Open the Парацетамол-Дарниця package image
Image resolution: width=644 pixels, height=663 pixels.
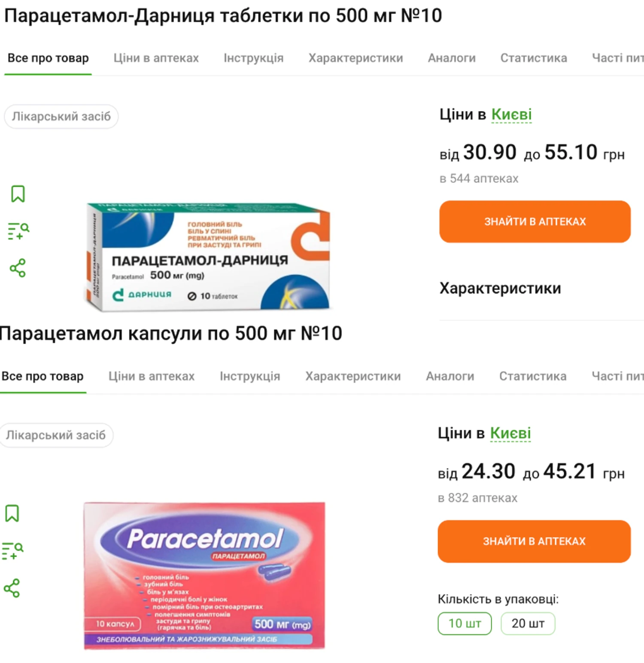click(208, 256)
